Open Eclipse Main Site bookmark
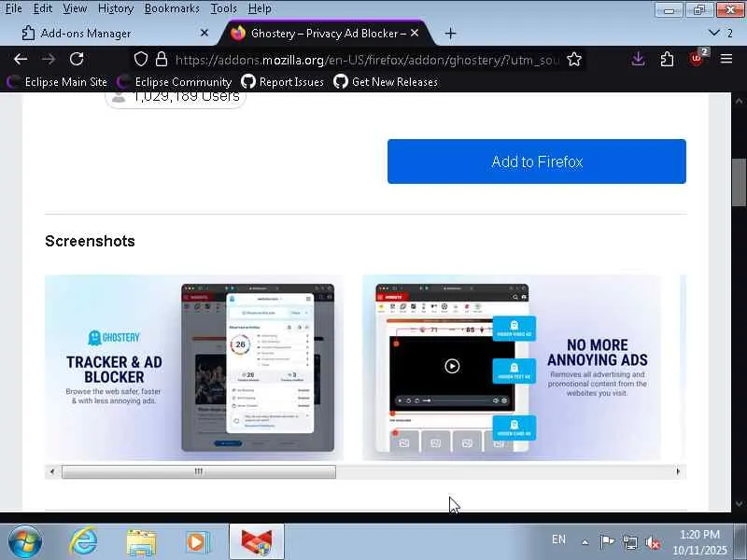The image size is (747, 560). 58,82
